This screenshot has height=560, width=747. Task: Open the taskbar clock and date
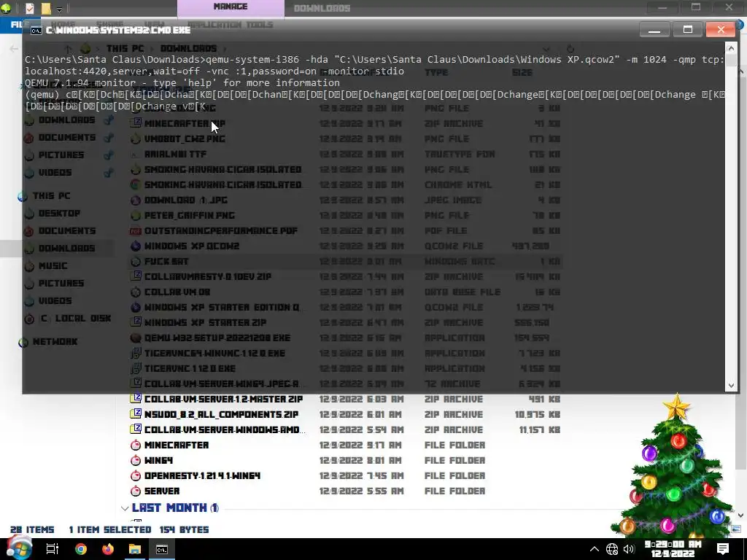click(673, 548)
